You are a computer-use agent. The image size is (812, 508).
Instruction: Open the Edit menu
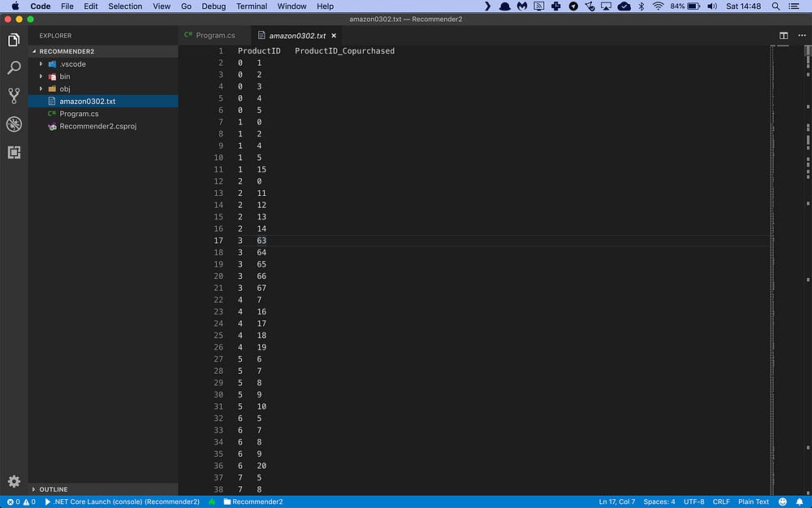(91, 7)
